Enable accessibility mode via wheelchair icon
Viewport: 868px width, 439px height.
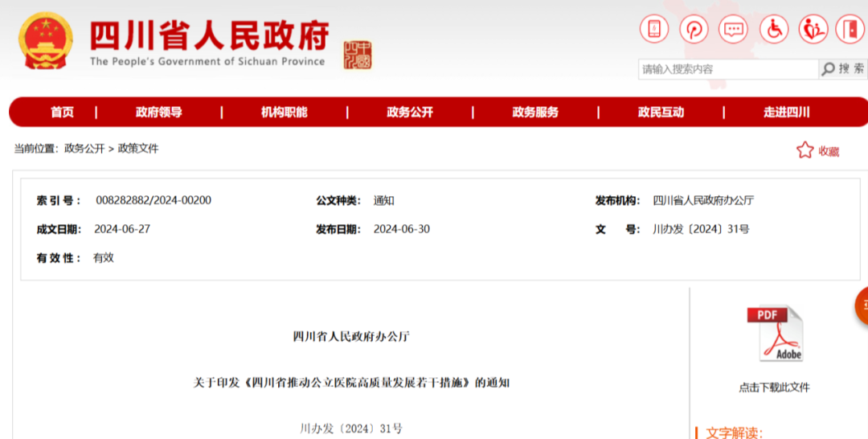(773, 29)
